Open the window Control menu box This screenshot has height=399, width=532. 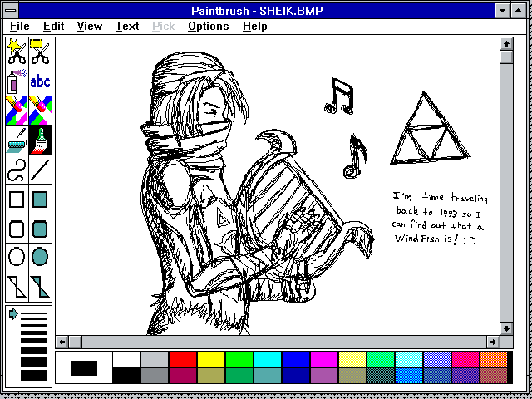click(x=11, y=11)
